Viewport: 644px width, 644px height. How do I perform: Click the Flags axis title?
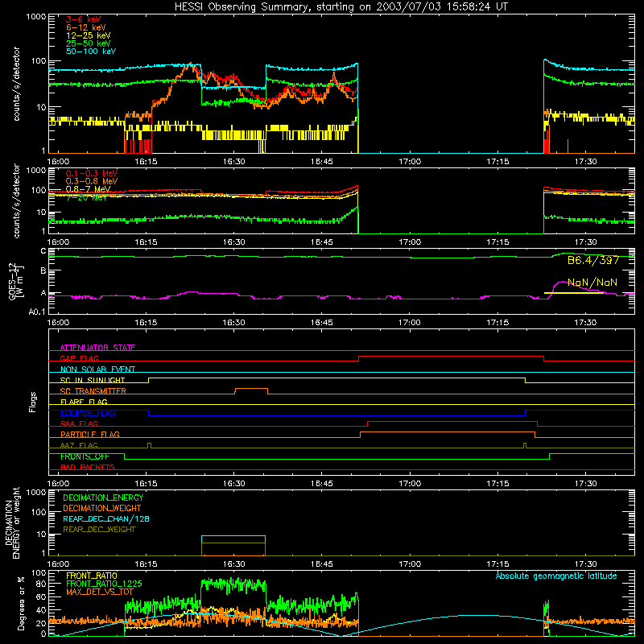[x=33, y=402]
